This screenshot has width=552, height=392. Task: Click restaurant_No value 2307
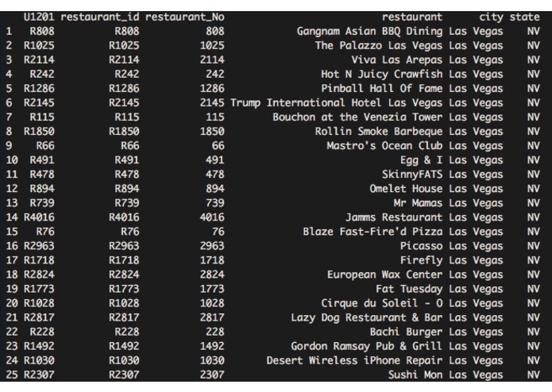click(x=212, y=375)
